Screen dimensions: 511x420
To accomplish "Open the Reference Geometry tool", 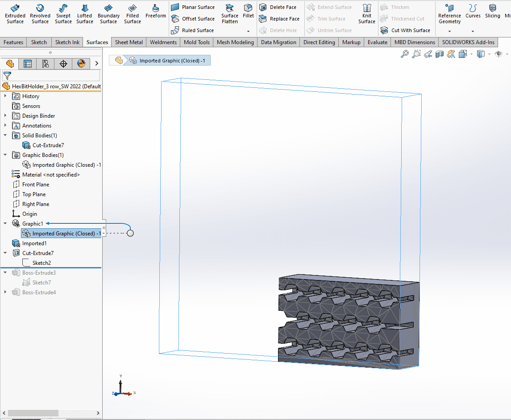I will pos(449,14).
